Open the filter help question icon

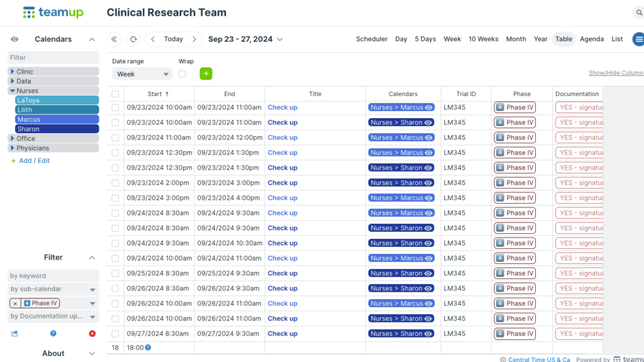click(53, 333)
